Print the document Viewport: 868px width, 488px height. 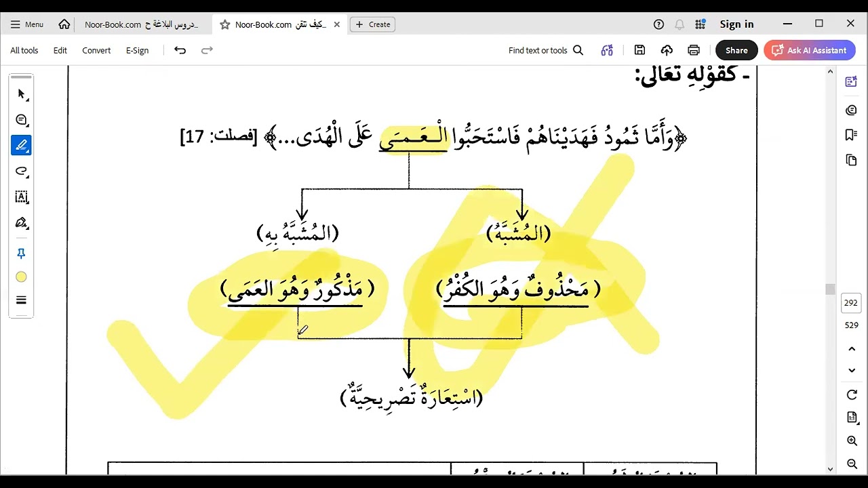tap(694, 50)
